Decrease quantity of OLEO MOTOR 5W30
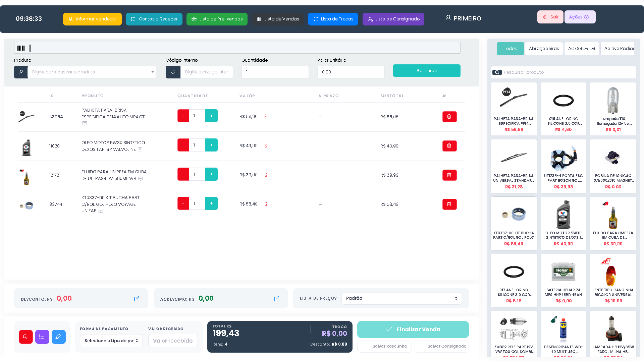Viewport: 644px width, 362px height. click(x=183, y=145)
